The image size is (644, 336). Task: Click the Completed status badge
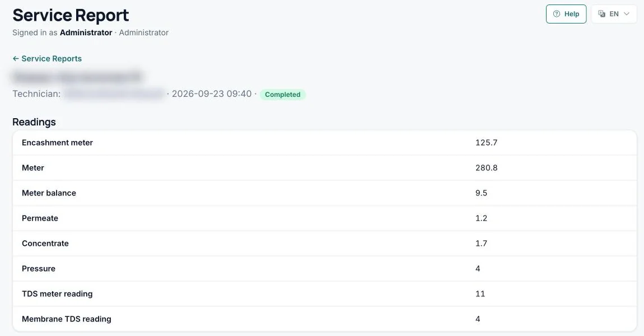[283, 95]
